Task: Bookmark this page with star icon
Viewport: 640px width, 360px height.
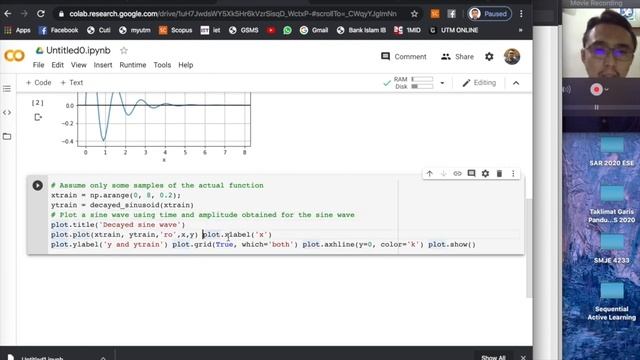Action: pyautogui.click(x=414, y=14)
